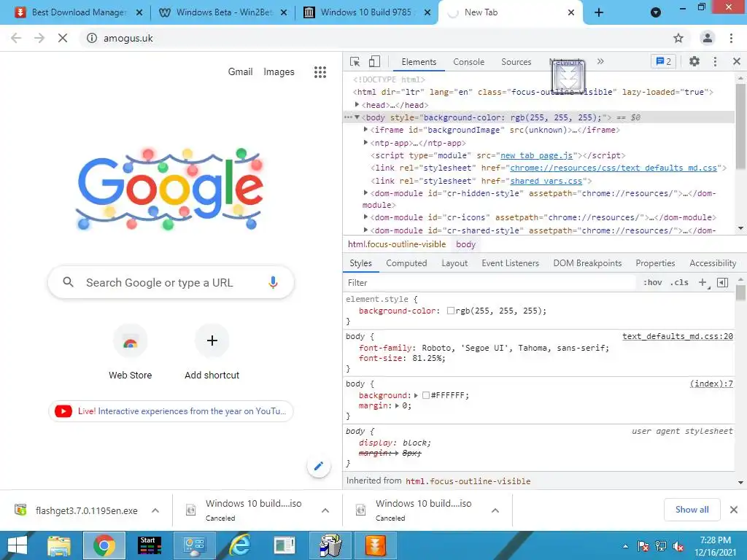Expand the head element
The height and width of the screenshot is (560, 747).
coord(357,104)
